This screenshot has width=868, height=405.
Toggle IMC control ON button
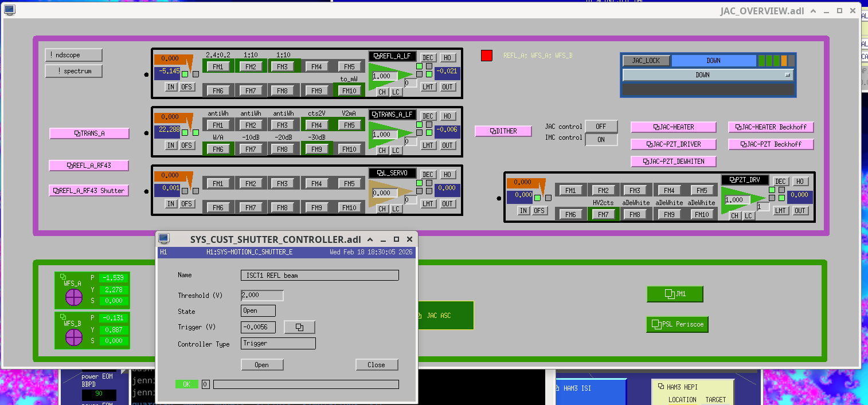(601, 140)
